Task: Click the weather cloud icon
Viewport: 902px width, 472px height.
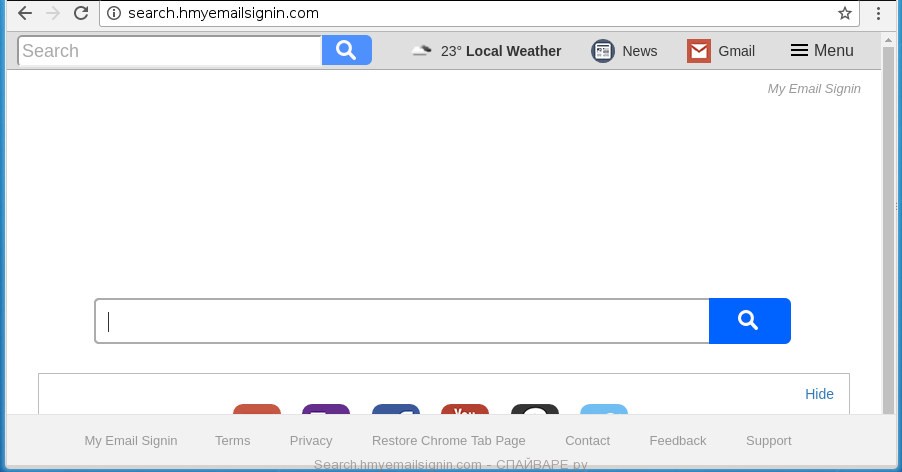Action: [422, 51]
